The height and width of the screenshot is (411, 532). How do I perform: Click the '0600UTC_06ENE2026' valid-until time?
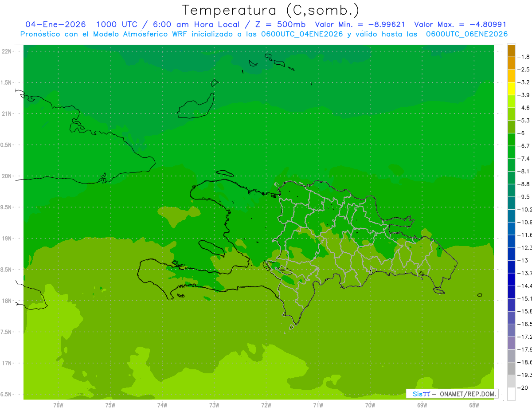click(467, 34)
